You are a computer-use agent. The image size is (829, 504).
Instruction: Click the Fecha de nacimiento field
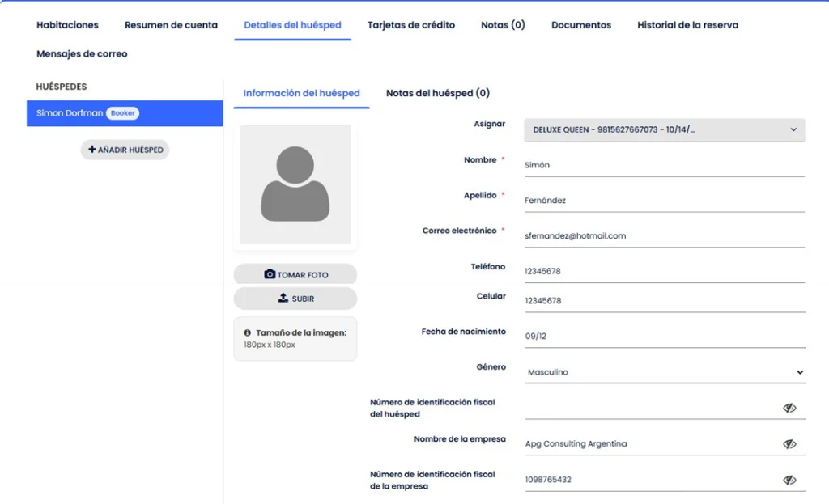pos(664,336)
